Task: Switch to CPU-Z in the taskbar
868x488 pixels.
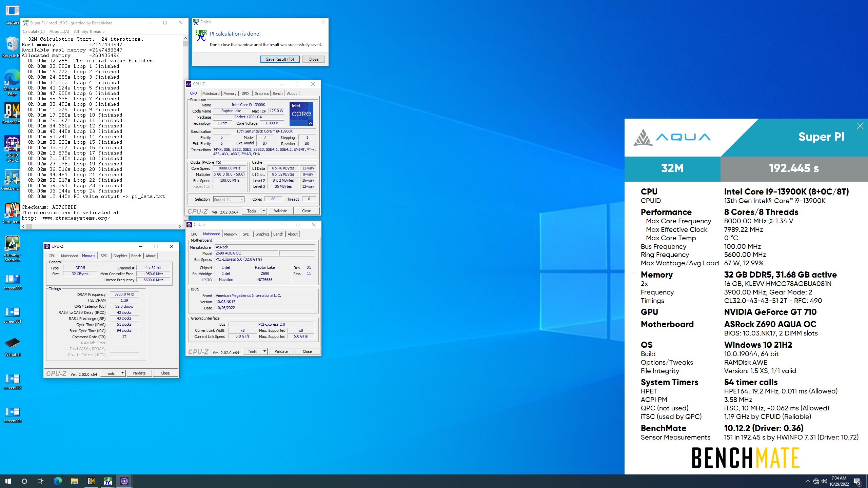Action: coord(124,481)
